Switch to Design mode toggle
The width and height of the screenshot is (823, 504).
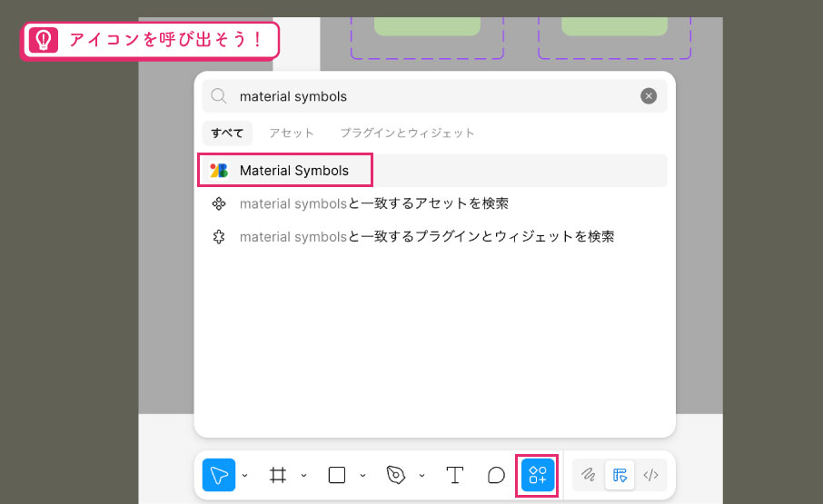[x=620, y=475]
